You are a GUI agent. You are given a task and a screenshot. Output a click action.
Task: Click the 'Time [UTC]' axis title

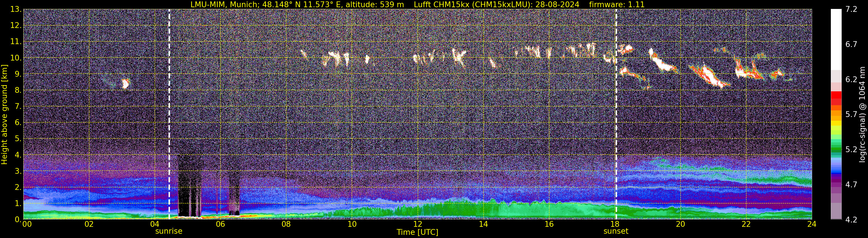coord(417,232)
